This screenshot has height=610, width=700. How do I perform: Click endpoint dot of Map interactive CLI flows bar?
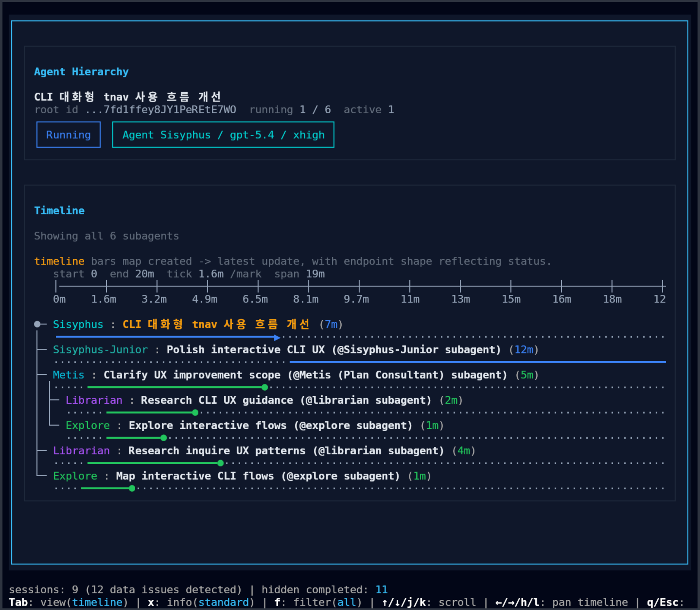pyautogui.click(x=132, y=488)
